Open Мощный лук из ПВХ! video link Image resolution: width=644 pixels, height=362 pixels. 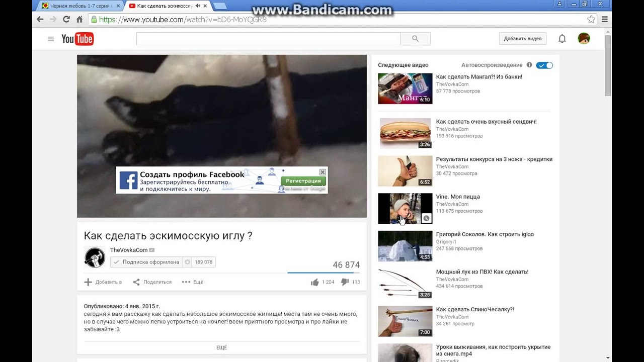[x=482, y=272]
